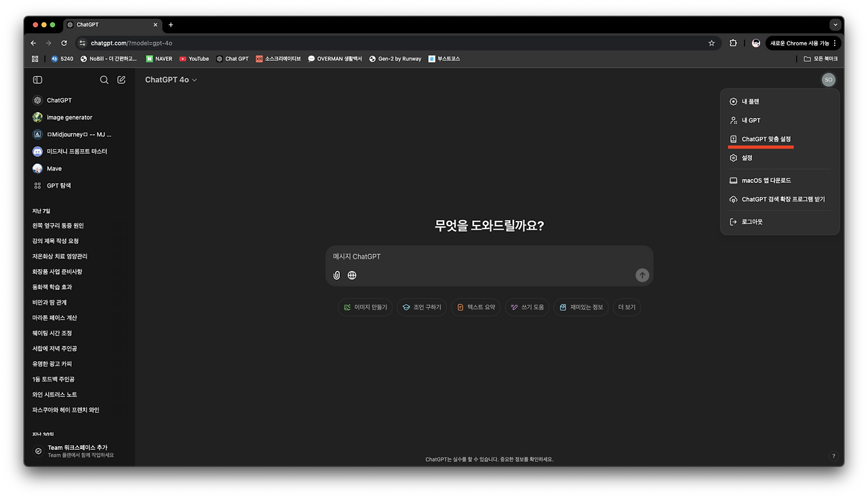Open 설정 from the profile menu

tap(780, 158)
